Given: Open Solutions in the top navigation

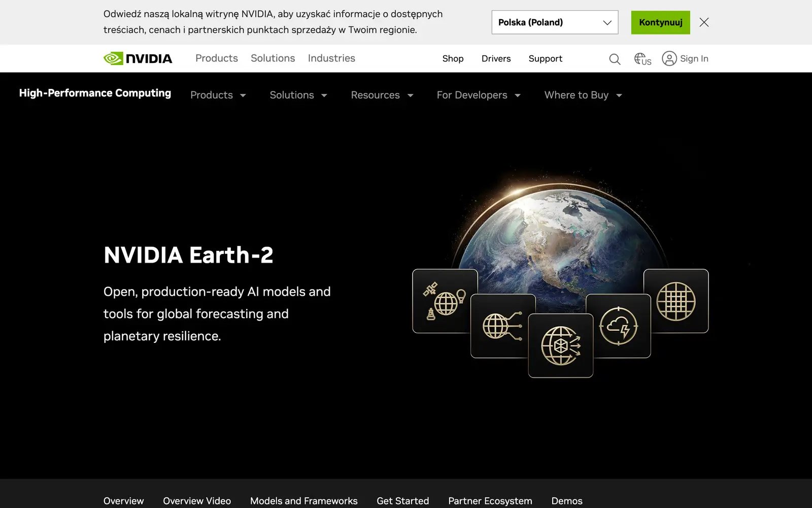Looking at the screenshot, I should tap(273, 58).
